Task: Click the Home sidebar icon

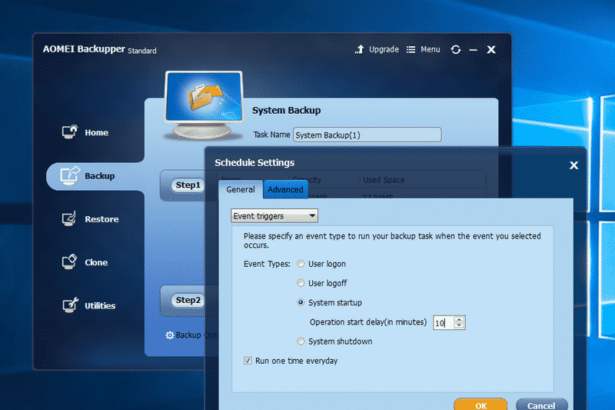Action: (x=70, y=132)
